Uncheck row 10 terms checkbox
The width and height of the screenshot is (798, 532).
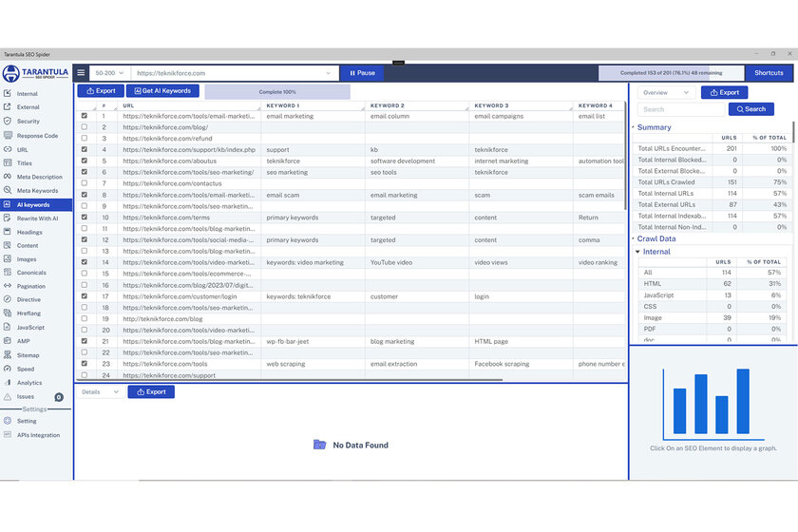pyautogui.click(x=84, y=217)
